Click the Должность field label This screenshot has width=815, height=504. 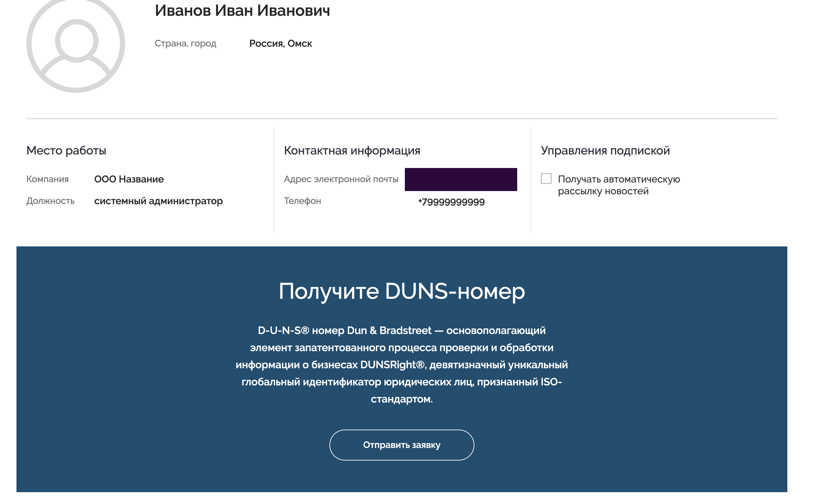(x=50, y=201)
